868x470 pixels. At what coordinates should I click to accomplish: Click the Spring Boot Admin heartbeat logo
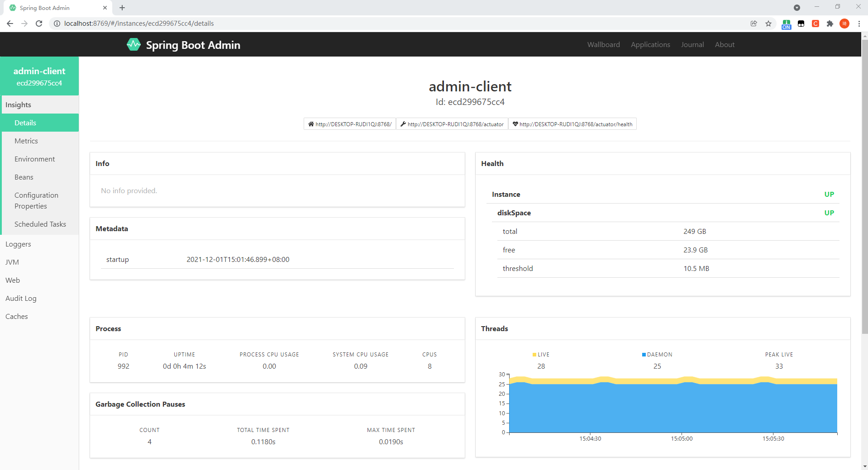tap(134, 44)
